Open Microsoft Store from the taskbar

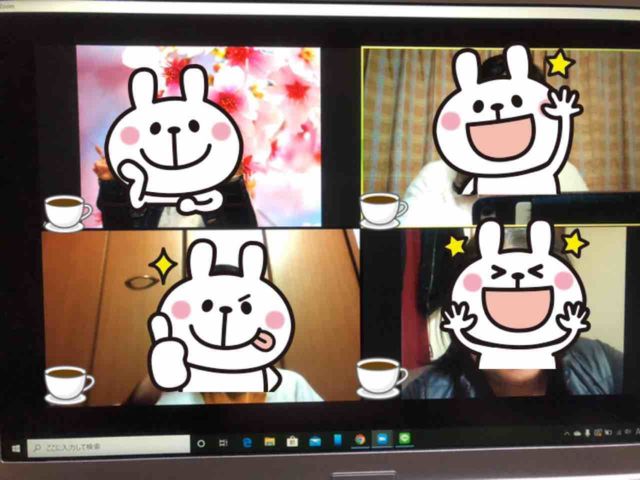pos(292,440)
